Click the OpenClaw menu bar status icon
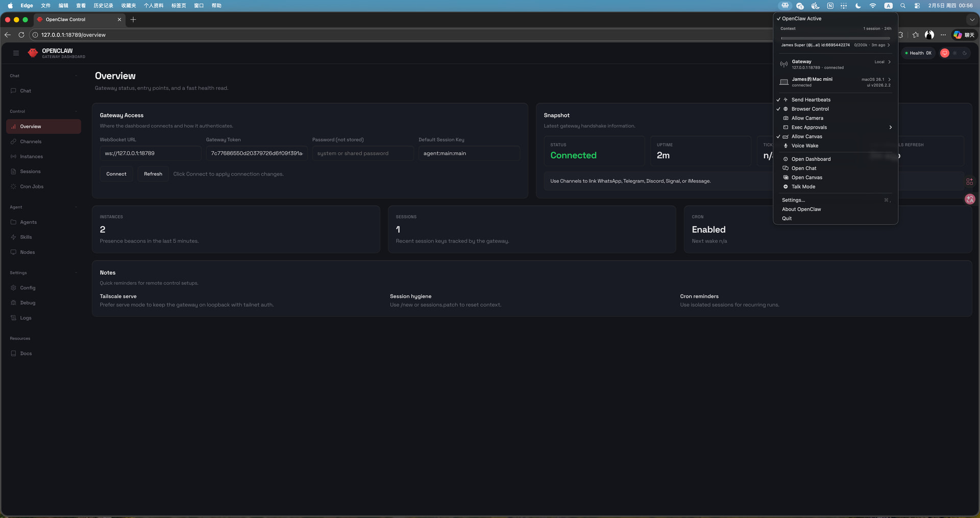 [785, 6]
